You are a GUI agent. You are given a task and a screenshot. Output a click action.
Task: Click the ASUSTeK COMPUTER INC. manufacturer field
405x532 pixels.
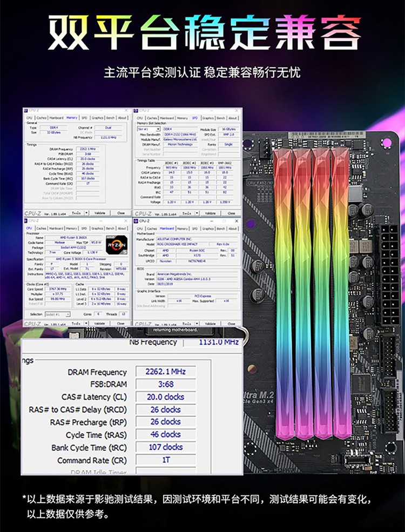197,239
